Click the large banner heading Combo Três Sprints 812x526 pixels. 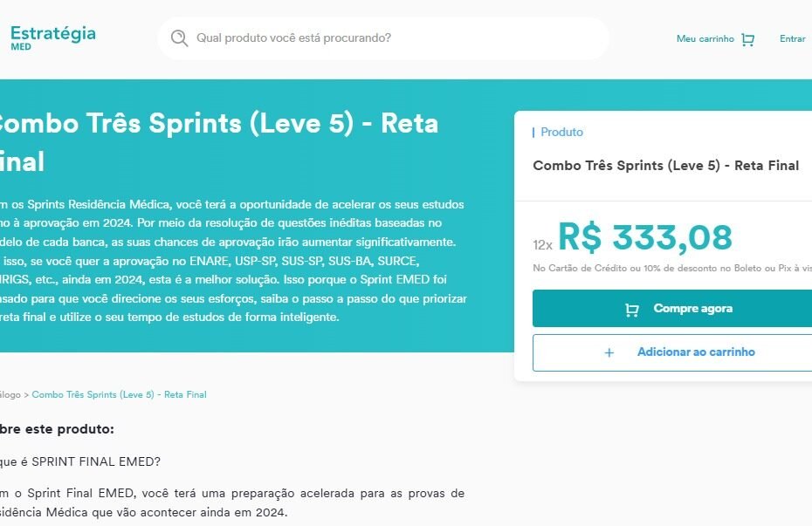coord(218,142)
